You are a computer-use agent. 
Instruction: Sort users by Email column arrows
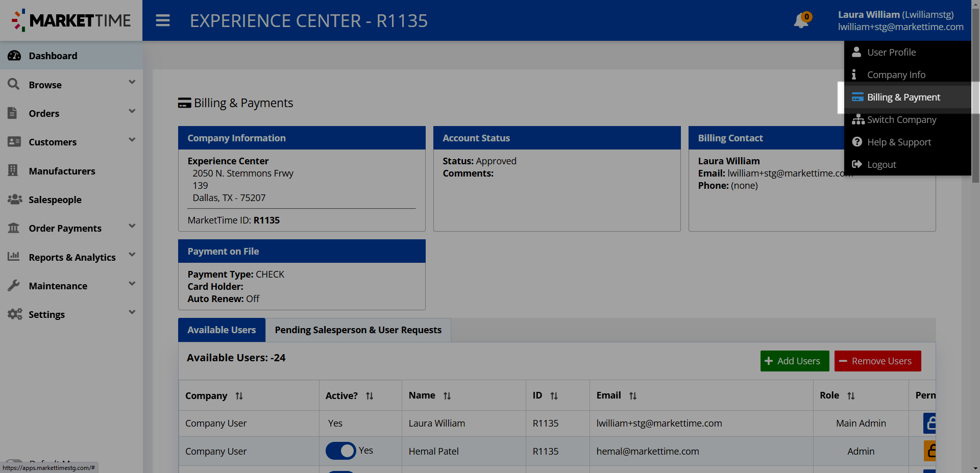pyautogui.click(x=633, y=396)
